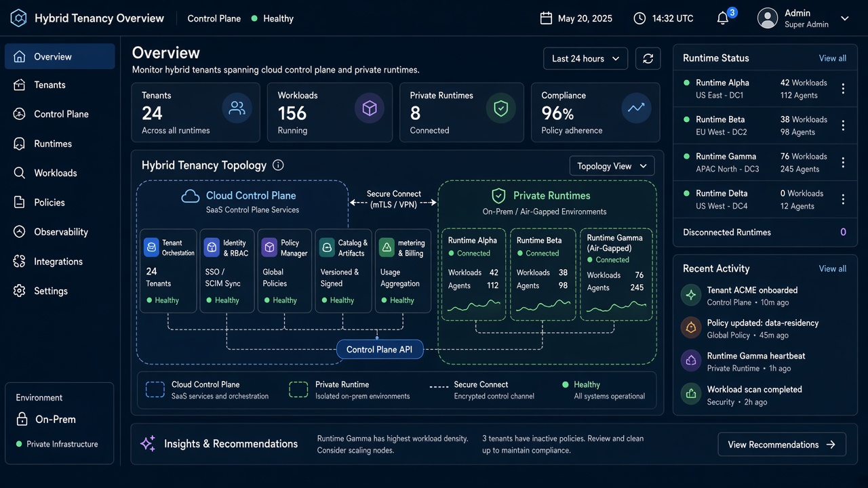Click the Workload scan completed activity icon
Screen dimensions: 868x488
pos(691,394)
